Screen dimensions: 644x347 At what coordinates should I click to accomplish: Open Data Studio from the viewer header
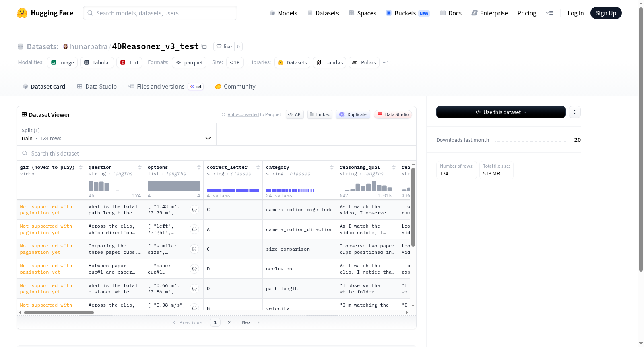pyautogui.click(x=393, y=114)
